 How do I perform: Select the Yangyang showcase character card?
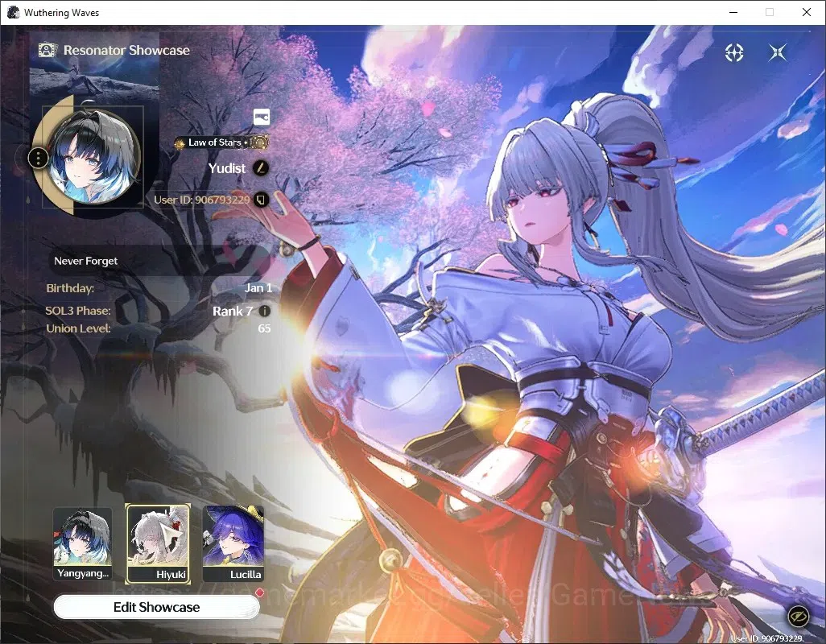tap(83, 543)
